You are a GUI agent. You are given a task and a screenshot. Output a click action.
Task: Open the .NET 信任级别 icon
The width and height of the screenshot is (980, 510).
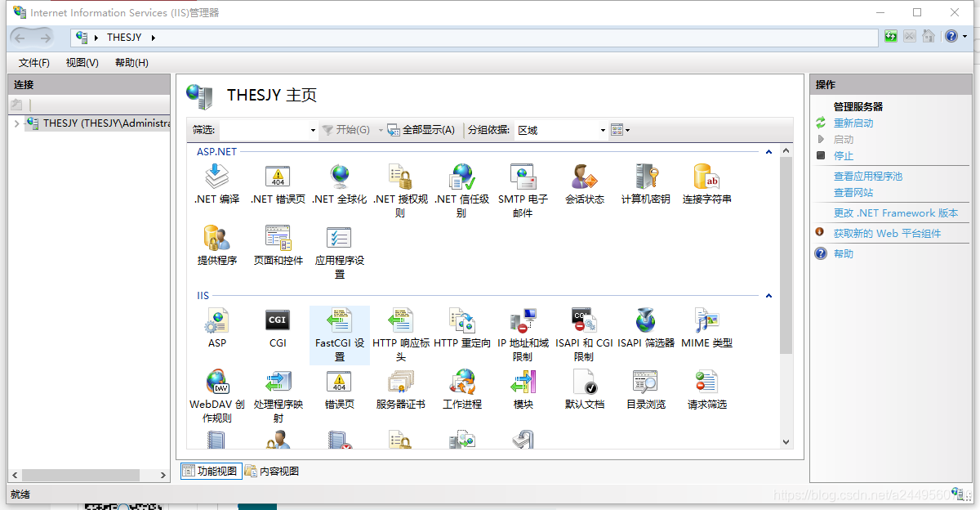point(461,191)
